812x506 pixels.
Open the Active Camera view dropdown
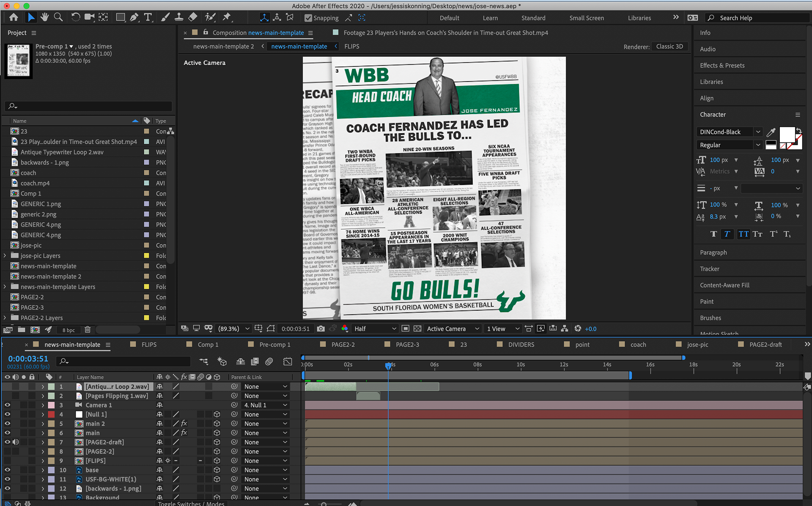coord(453,328)
